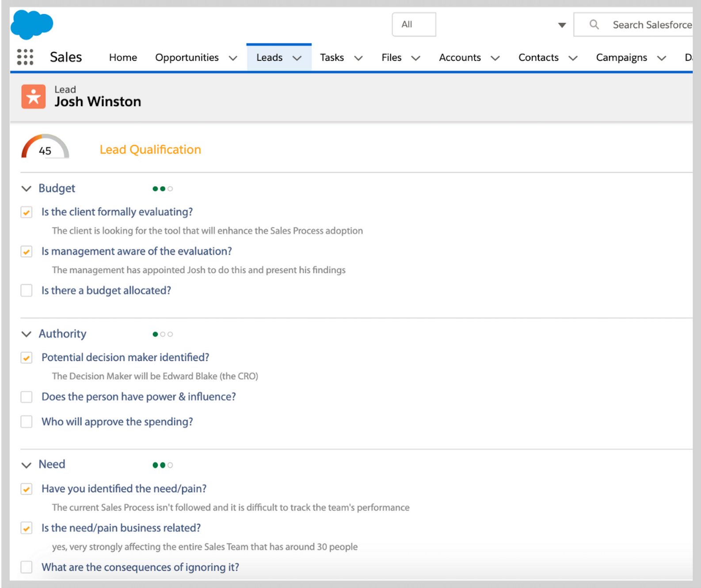Click the 'All' search scope box
The image size is (701, 588).
coord(414,24)
